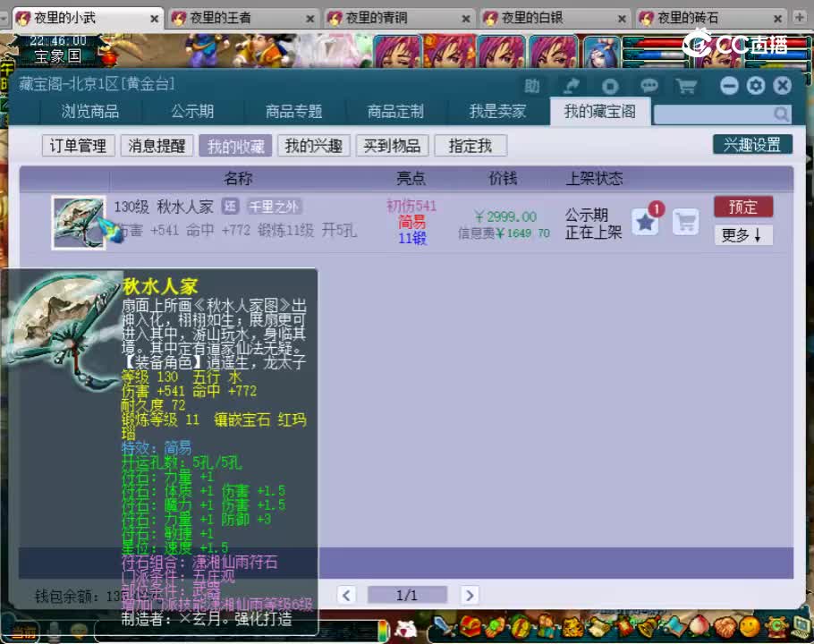Click the round stop-square icon in title bar
814x644 pixels.
[610, 86]
